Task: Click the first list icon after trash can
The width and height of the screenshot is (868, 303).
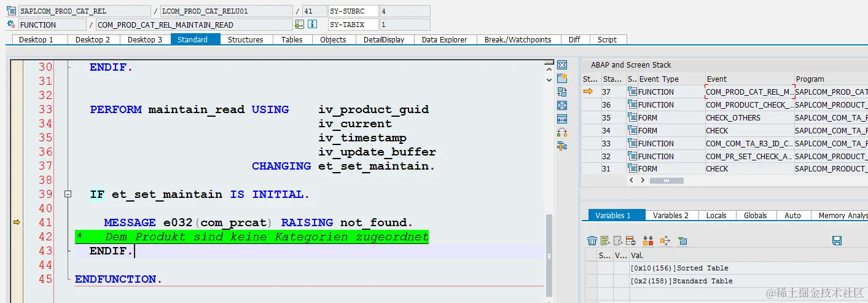Action: coord(605,240)
